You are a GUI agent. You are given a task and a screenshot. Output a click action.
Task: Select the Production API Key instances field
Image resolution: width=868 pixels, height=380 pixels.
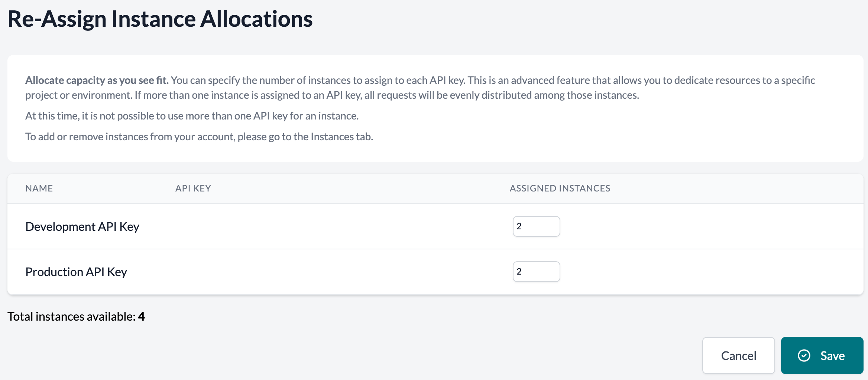click(x=536, y=272)
